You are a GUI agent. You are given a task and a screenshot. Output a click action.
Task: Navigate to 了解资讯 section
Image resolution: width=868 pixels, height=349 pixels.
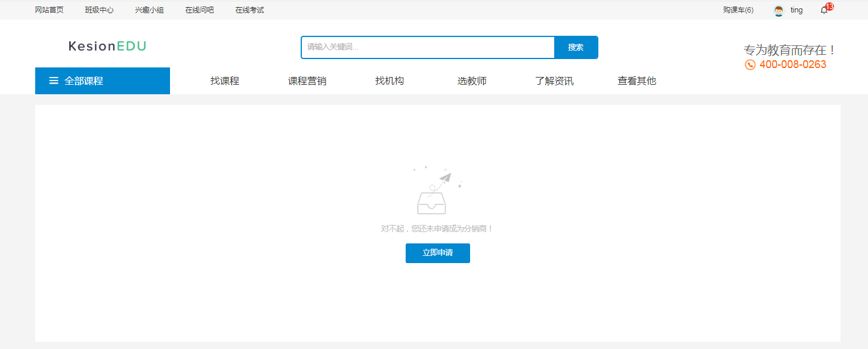[x=554, y=81]
